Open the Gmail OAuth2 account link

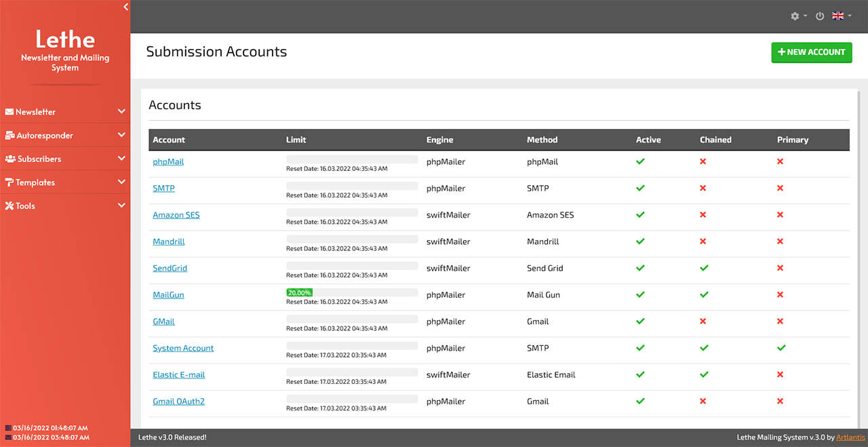[178, 402]
